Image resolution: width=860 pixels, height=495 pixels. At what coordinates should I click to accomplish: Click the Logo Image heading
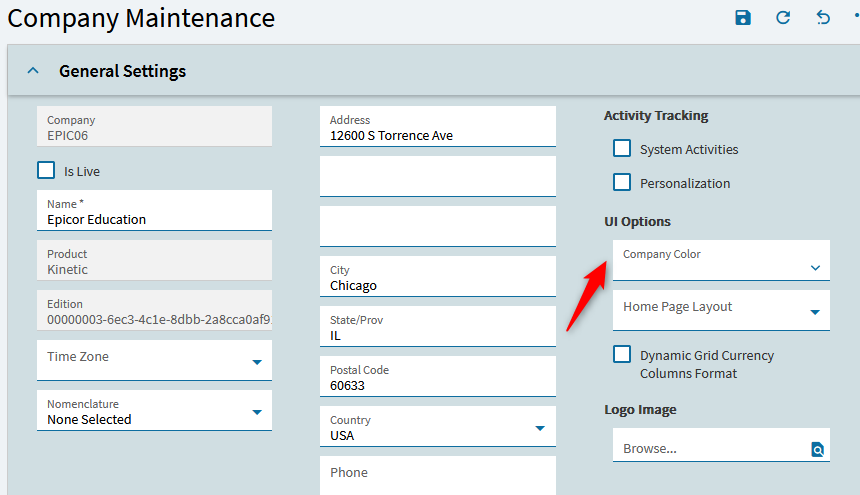640,409
